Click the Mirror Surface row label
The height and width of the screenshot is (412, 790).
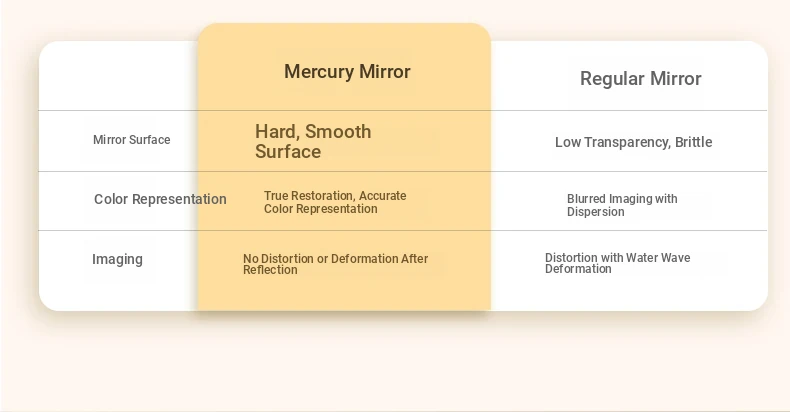point(131,140)
